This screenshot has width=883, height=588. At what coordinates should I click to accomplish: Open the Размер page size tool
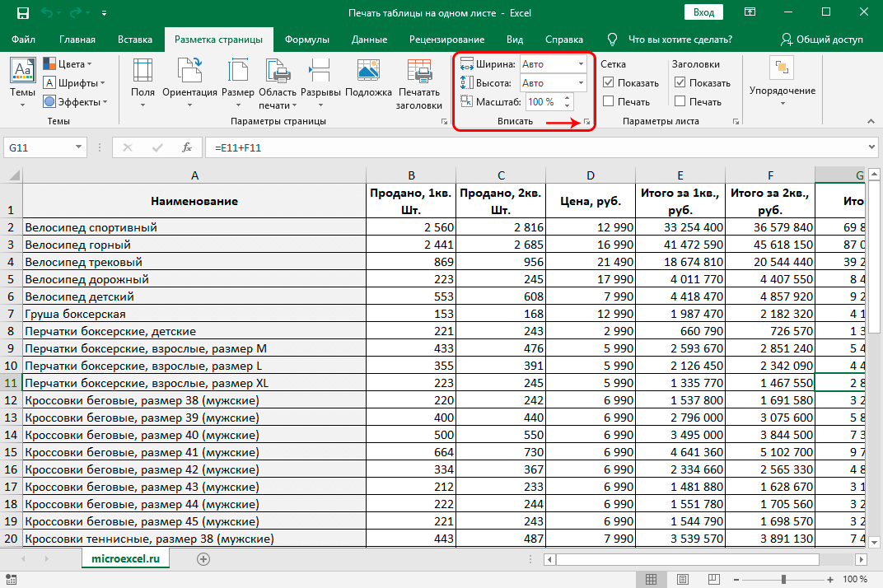click(238, 82)
